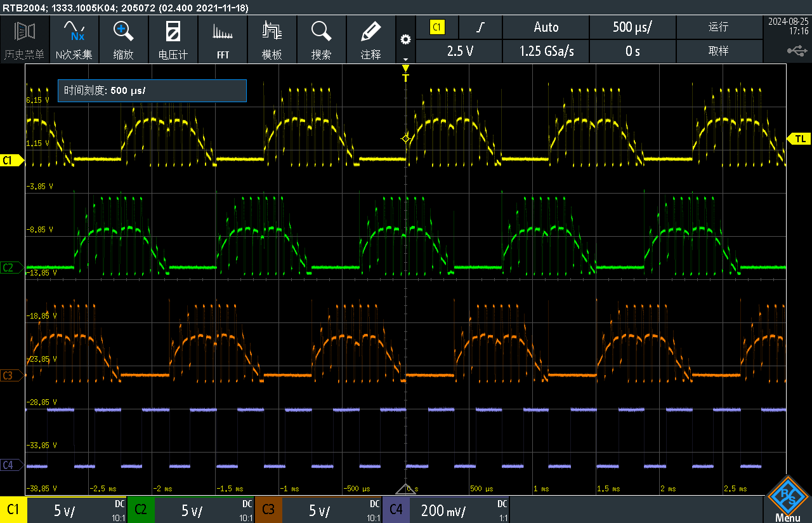Open the 1.25 GSa/s sample rate info
The width and height of the screenshot is (812, 523).
pos(546,51)
